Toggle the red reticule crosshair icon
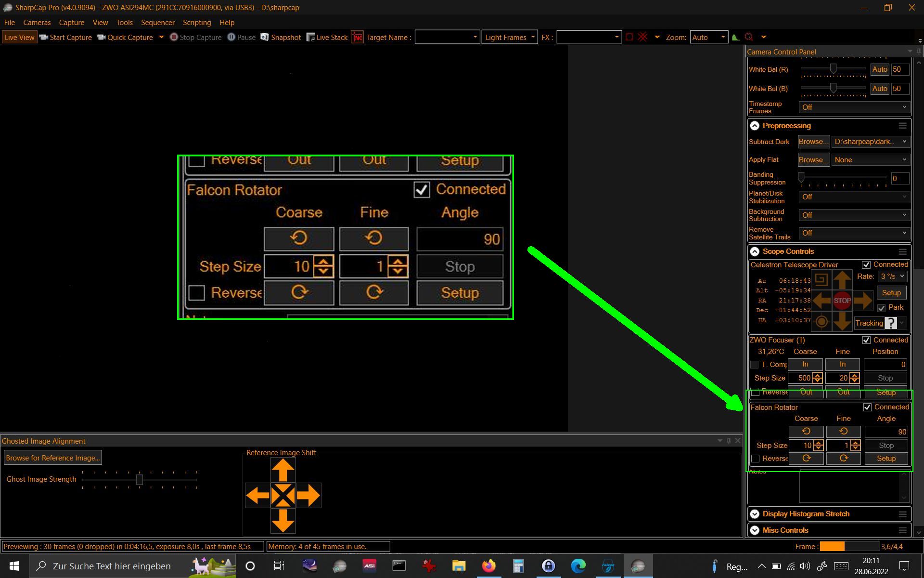The height and width of the screenshot is (578, 924). (642, 37)
